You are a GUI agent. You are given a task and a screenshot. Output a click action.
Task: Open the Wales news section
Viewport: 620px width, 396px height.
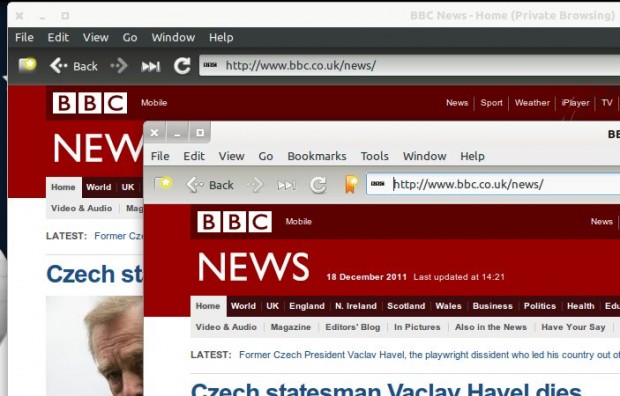point(448,306)
